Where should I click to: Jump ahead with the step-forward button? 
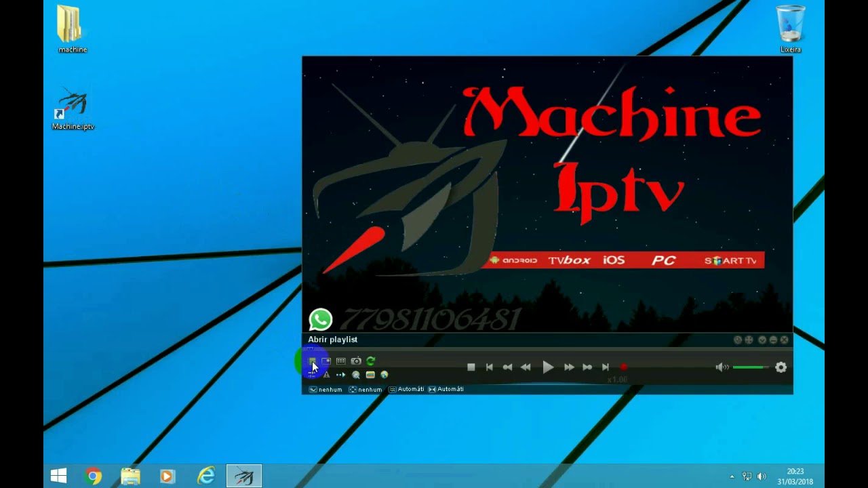(587, 367)
